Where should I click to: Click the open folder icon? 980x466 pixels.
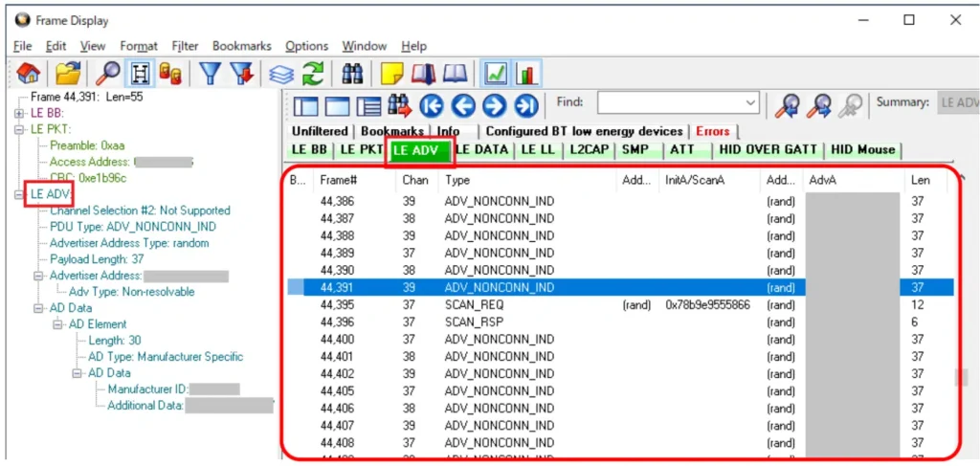[x=68, y=74]
